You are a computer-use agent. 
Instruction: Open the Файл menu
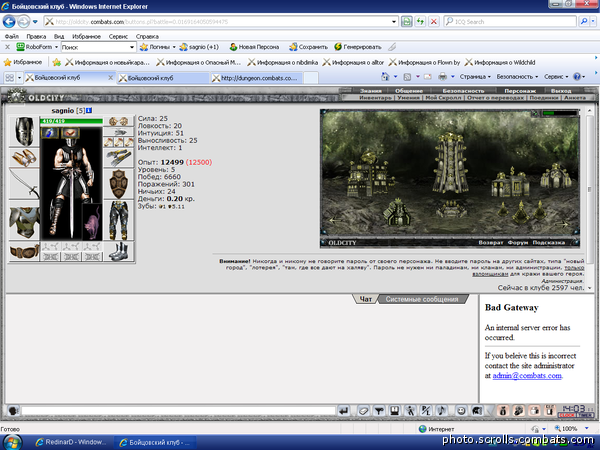11,36
